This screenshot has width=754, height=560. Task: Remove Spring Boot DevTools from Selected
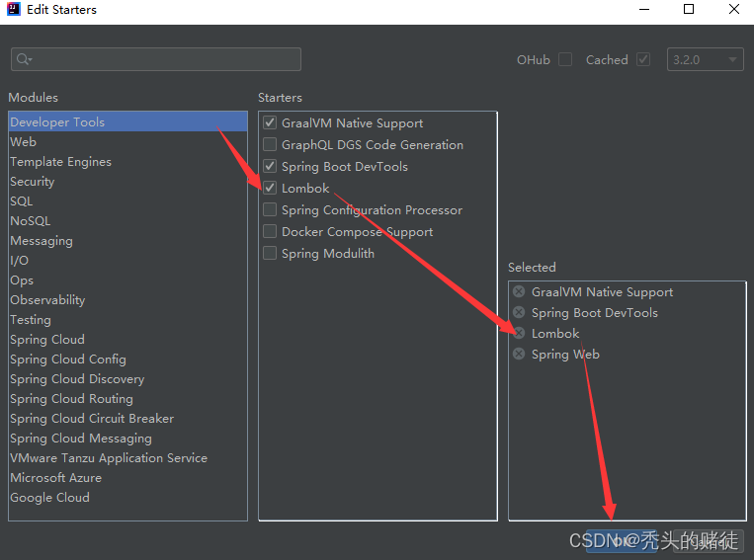pos(519,312)
